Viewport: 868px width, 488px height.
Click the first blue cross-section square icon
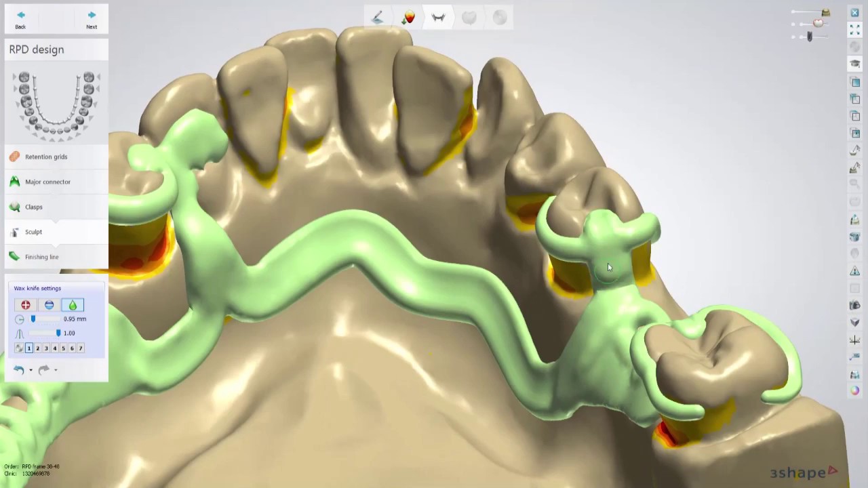coord(854,82)
